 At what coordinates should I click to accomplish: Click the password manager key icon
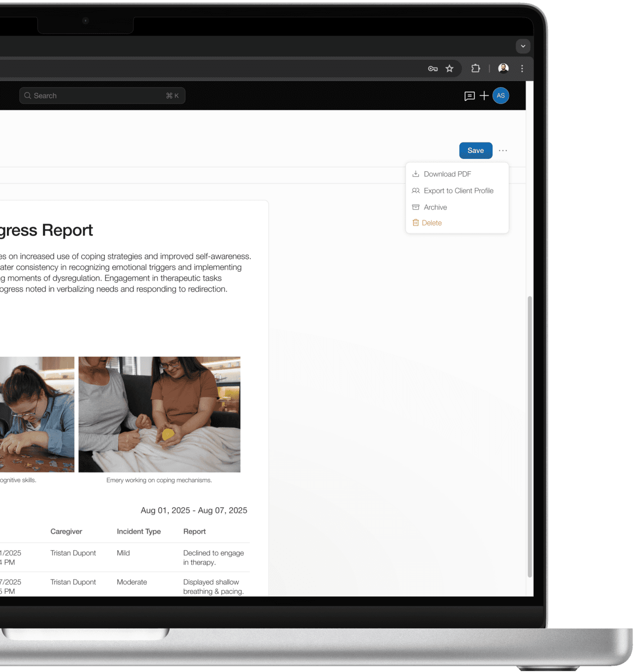(x=433, y=69)
